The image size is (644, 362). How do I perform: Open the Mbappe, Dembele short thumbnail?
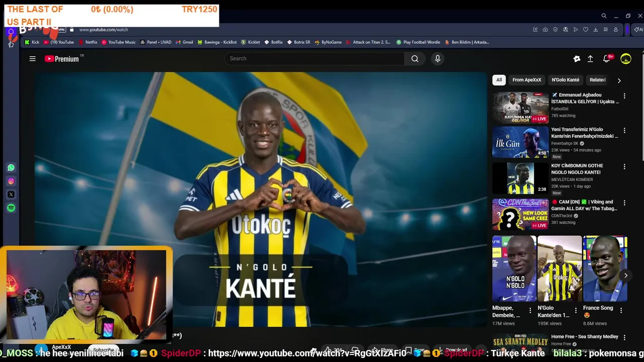(514, 268)
